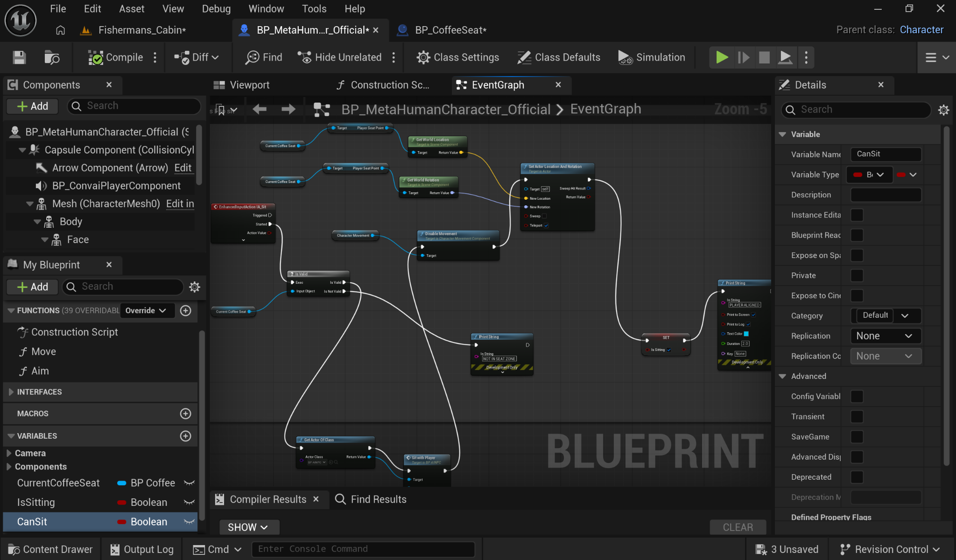Add a new function with plus icon
The image size is (956, 560).
[186, 311]
